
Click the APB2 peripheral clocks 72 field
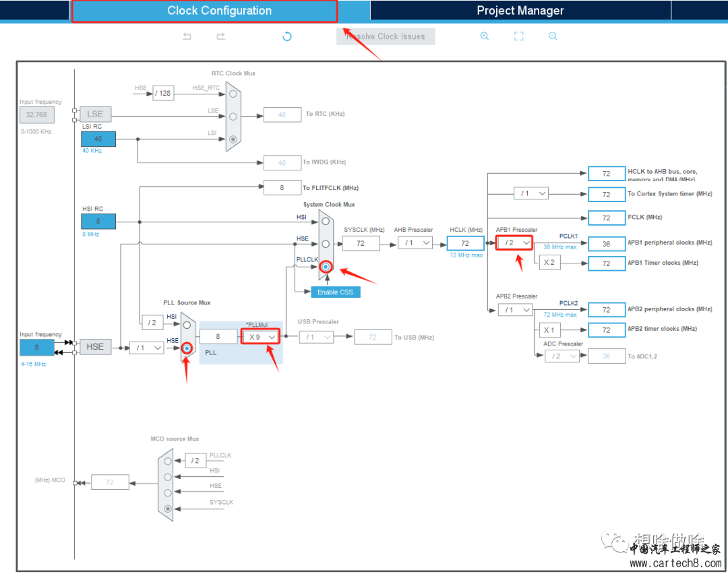(607, 309)
